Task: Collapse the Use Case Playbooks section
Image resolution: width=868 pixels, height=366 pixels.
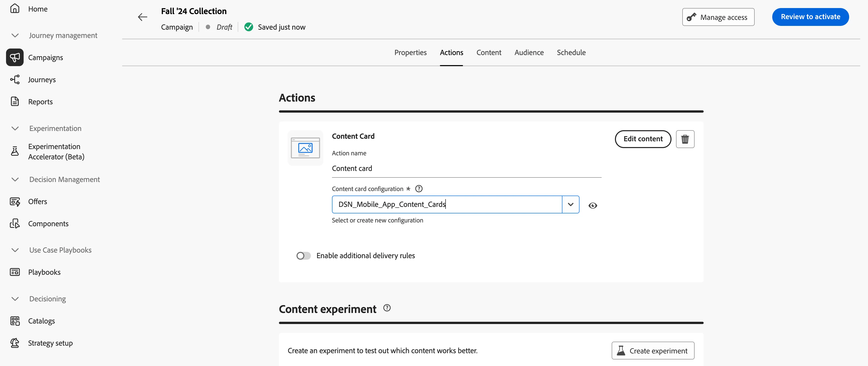Action: pos(15,250)
